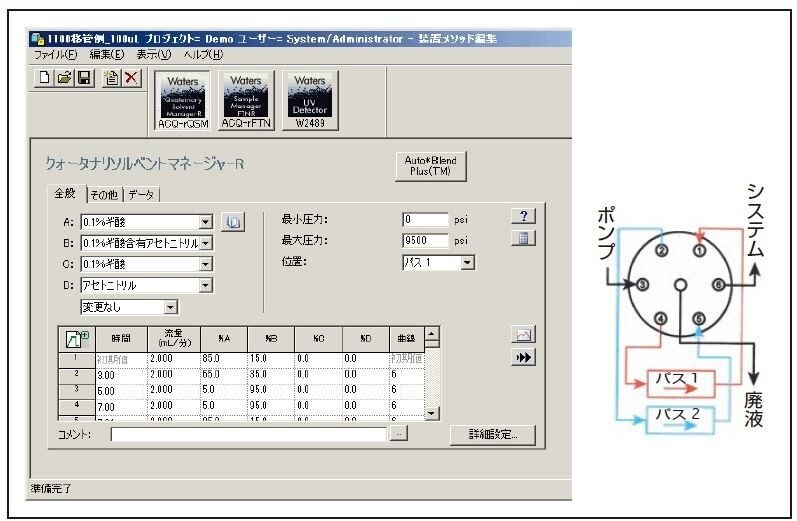
Task: Switch to the 全般 tab
Action: [x=66, y=194]
